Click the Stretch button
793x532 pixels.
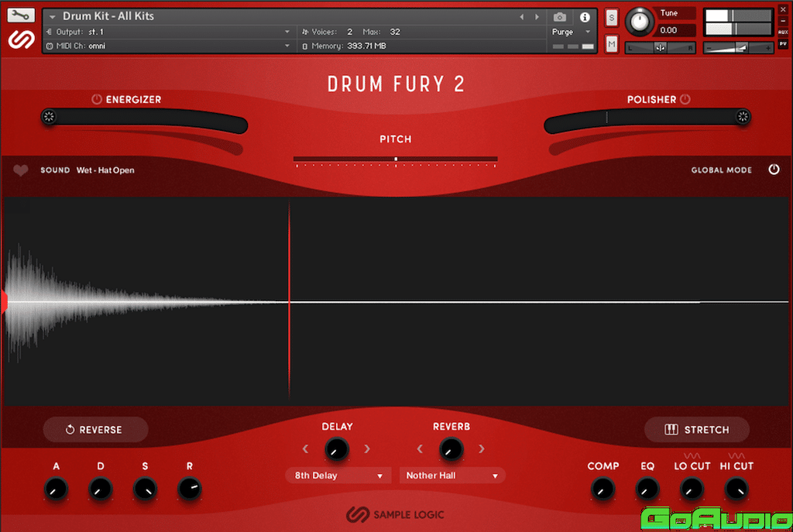696,430
